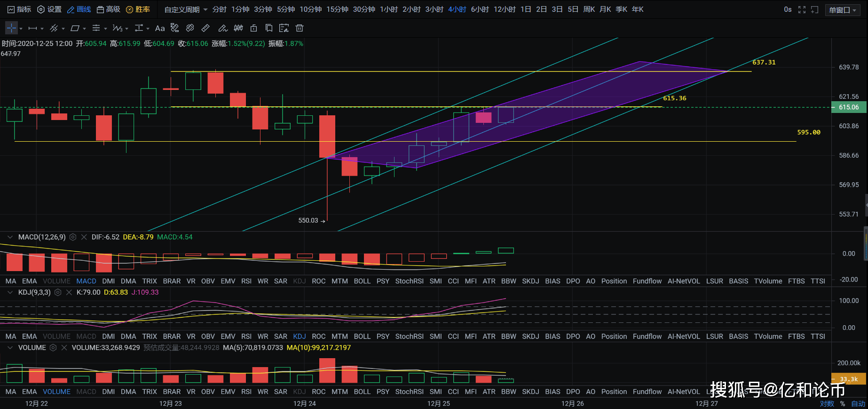Select BOLL in the MACD panel row
Viewport: 868px width, 409px height.
[x=362, y=281]
